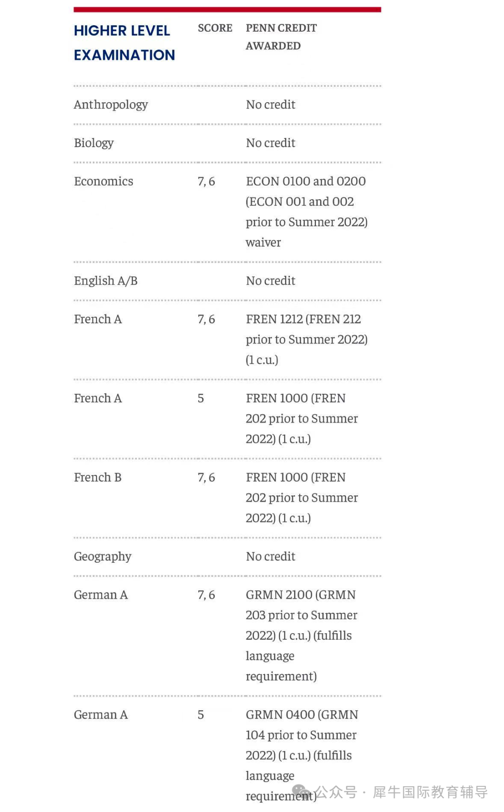
Task: Select the SCORE column header
Action: coord(215,28)
